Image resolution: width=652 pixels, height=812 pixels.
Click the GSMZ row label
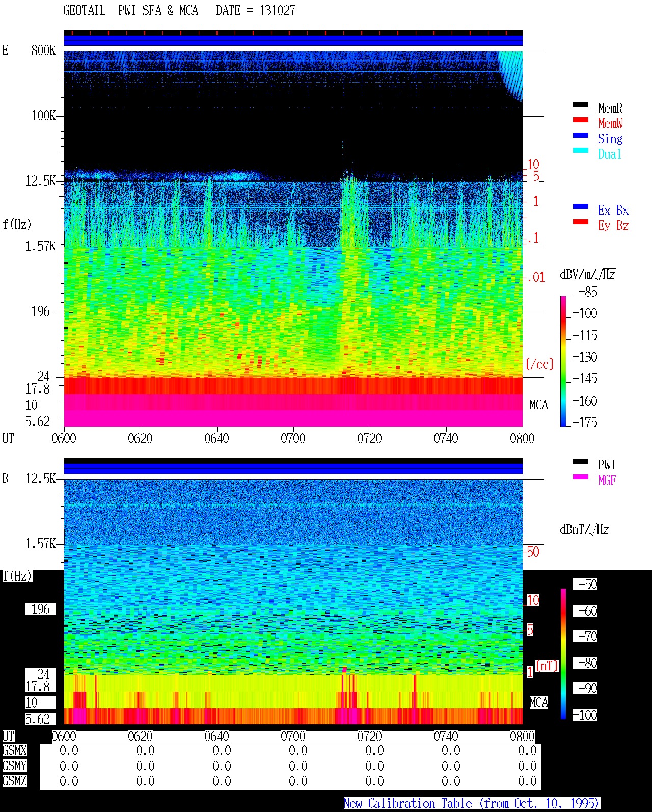pos(14,781)
